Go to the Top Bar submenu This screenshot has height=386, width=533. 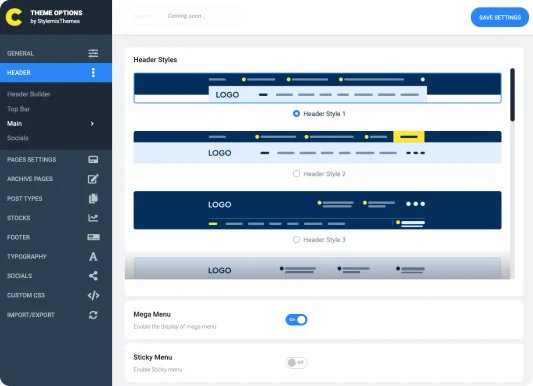point(18,109)
